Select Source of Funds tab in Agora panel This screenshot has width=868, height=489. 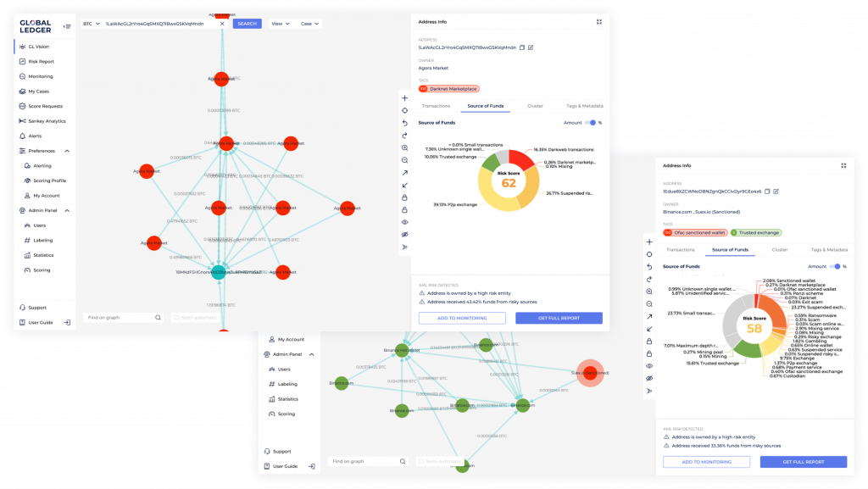pos(486,106)
